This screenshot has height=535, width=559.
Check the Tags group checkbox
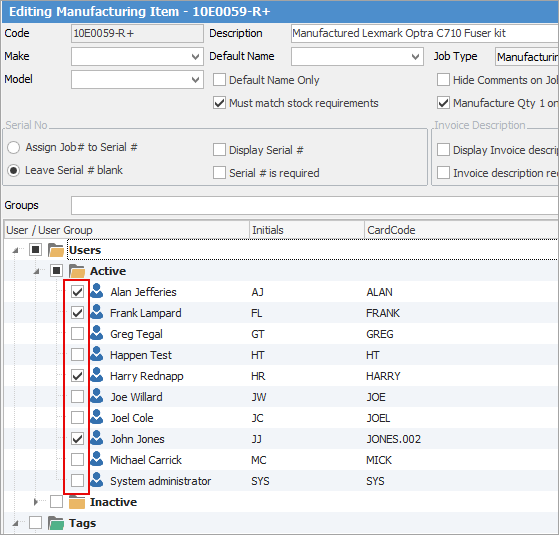point(35,523)
